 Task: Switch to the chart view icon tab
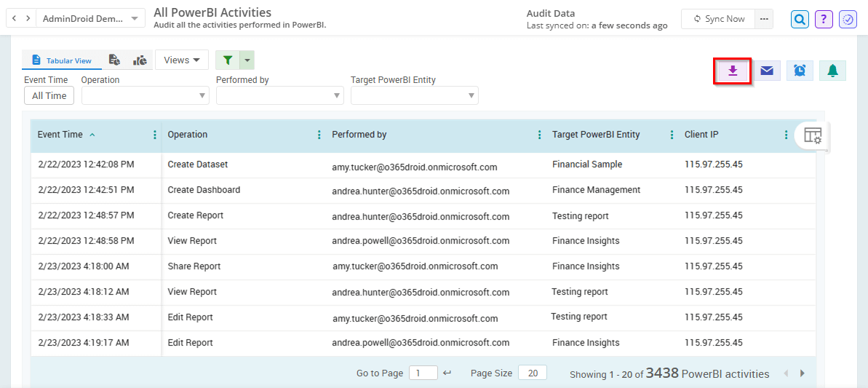(x=140, y=60)
